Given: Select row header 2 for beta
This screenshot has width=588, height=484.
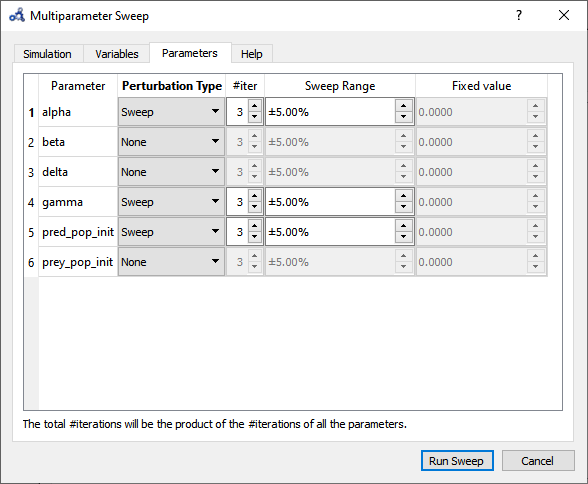Looking at the screenshot, I should [31, 142].
